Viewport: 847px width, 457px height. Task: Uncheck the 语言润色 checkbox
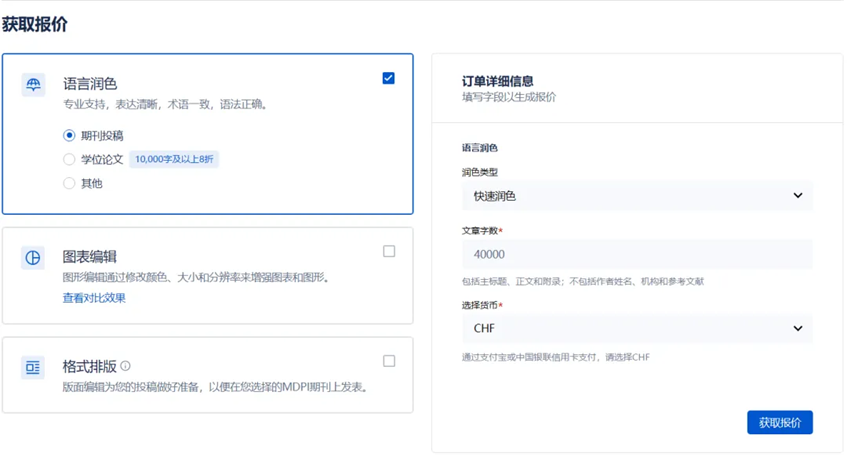pos(388,78)
